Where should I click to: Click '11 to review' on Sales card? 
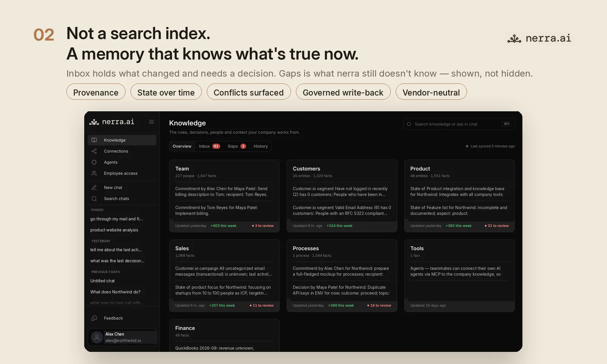coord(261,306)
